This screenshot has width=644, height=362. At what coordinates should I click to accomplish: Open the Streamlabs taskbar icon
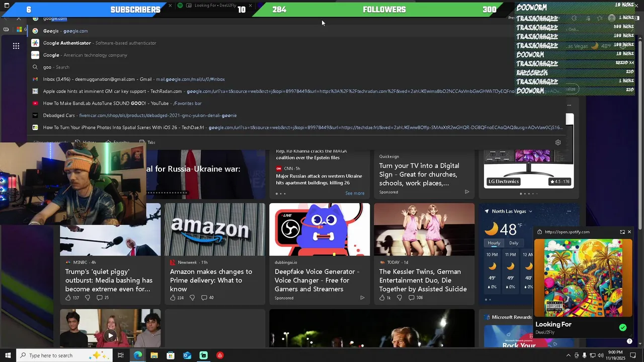pos(203,355)
